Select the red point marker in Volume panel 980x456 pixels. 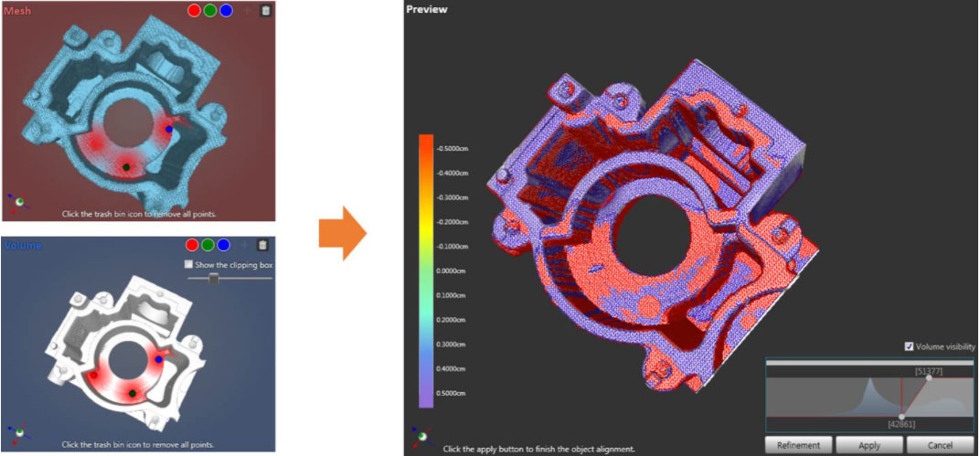192,245
